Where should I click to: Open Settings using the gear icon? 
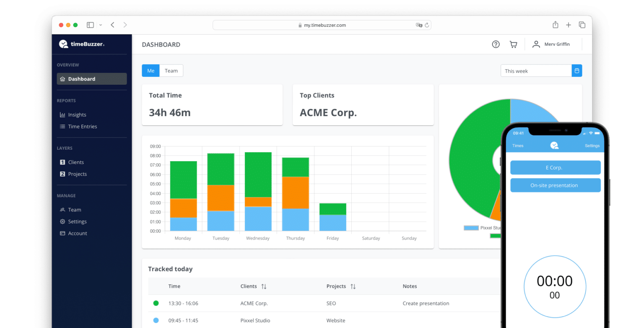62,221
